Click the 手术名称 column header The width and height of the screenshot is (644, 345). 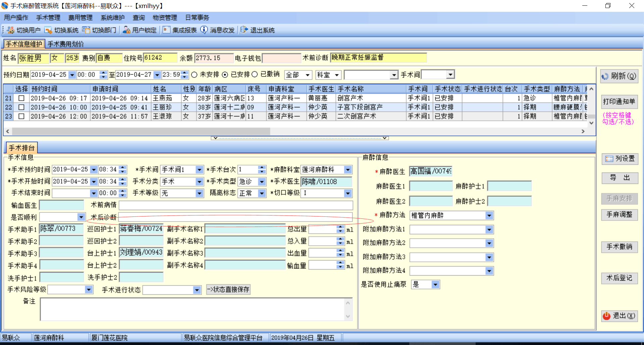[x=371, y=89]
